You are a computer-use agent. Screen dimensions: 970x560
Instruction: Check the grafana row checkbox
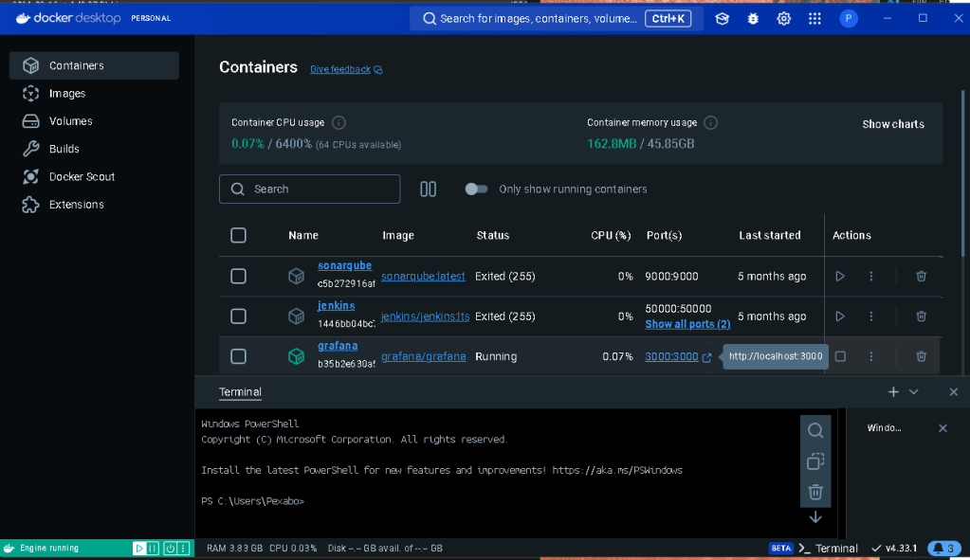pos(238,356)
